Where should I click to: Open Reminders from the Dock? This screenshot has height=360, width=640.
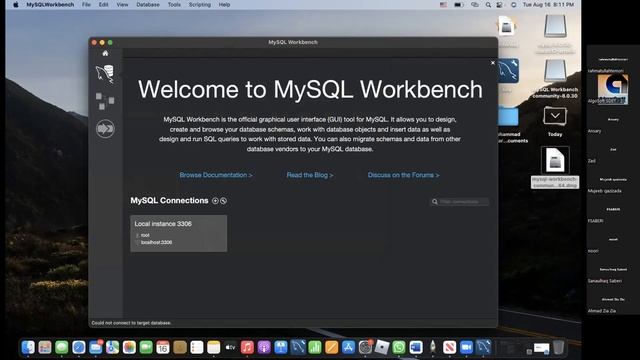coord(197,347)
